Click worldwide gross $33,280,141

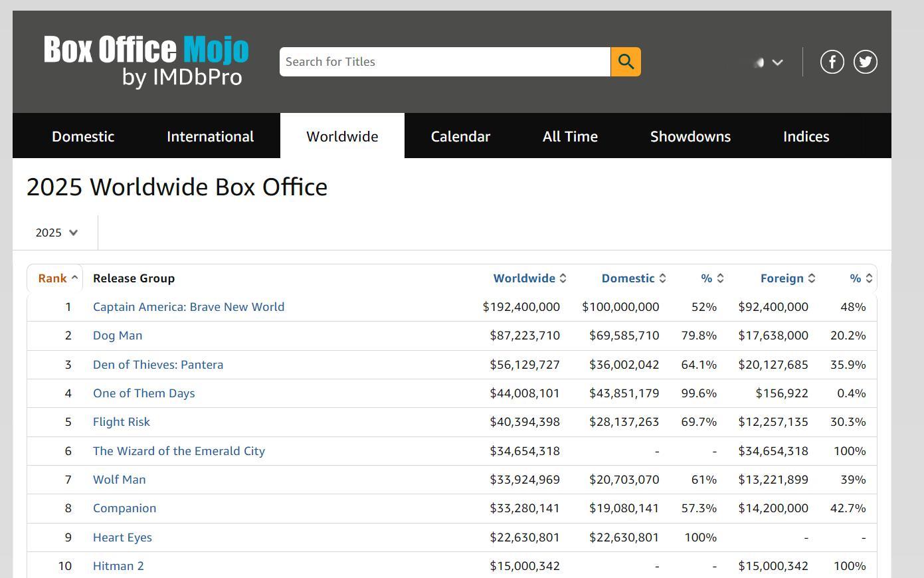525,508
